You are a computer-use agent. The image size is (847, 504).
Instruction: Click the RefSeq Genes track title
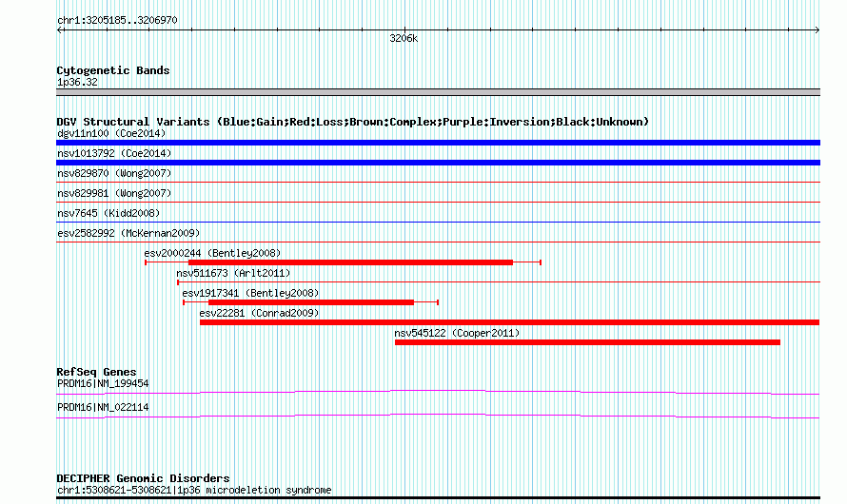(96, 372)
